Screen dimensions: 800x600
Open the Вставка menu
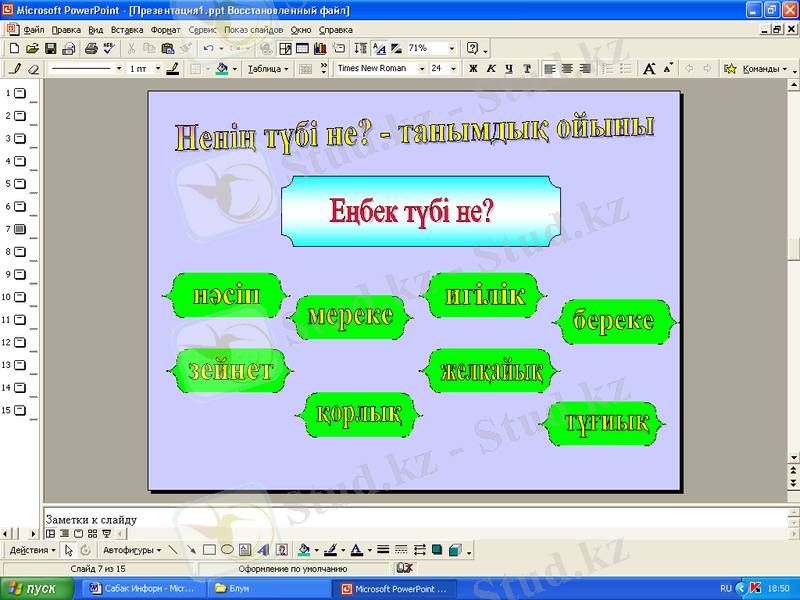tap(128, 30)
